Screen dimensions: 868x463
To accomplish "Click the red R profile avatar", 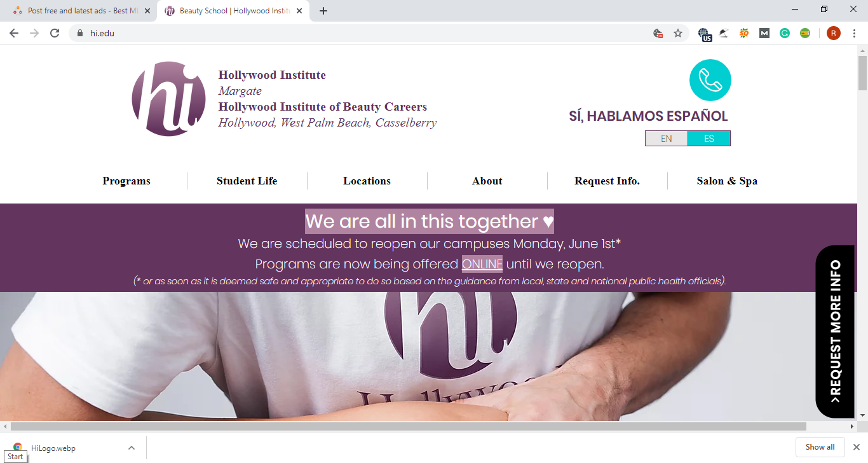I will [x=834, y=33].
